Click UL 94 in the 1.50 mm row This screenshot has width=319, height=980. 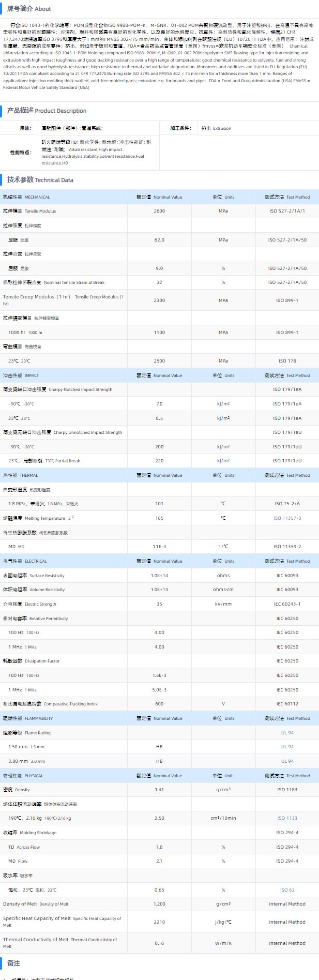click(x=287, y=747)
